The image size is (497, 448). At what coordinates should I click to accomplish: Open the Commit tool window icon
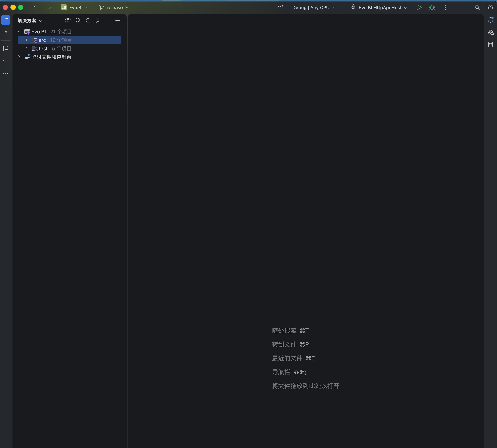6,32
